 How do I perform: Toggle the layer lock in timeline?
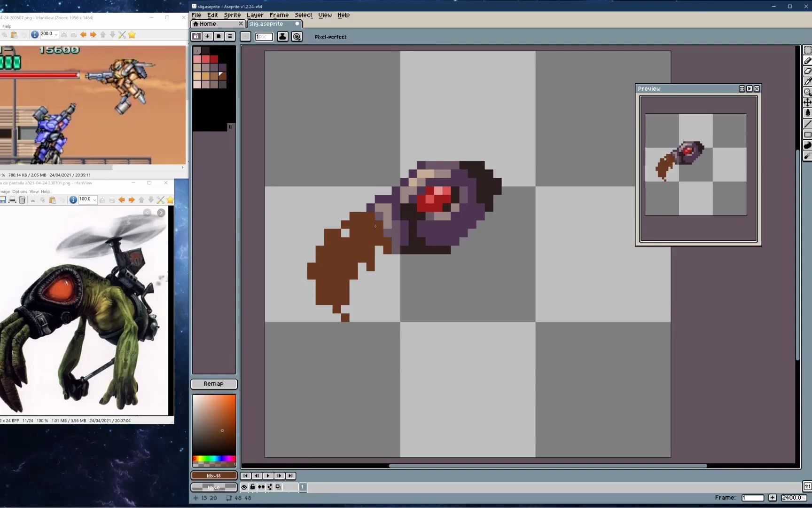tap(252, 487)
